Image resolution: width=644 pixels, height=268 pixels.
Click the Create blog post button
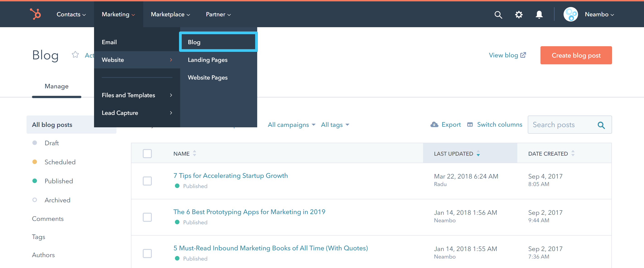[576, 55]
